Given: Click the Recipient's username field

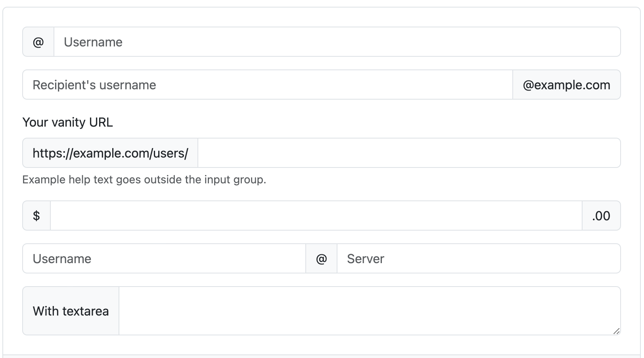Looking at the screenshot, I should [238, 85].
